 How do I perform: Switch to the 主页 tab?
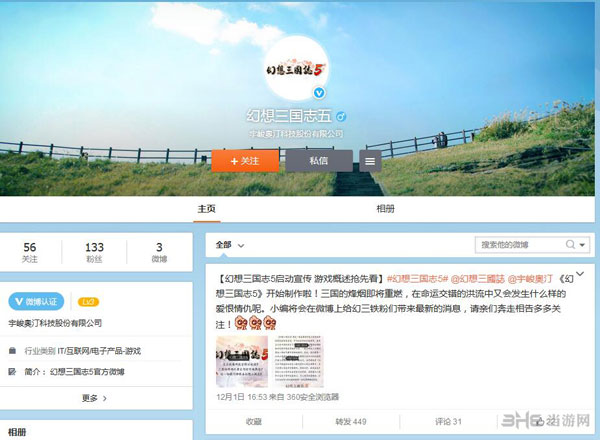pyautogui.click(x=207, y=209)
